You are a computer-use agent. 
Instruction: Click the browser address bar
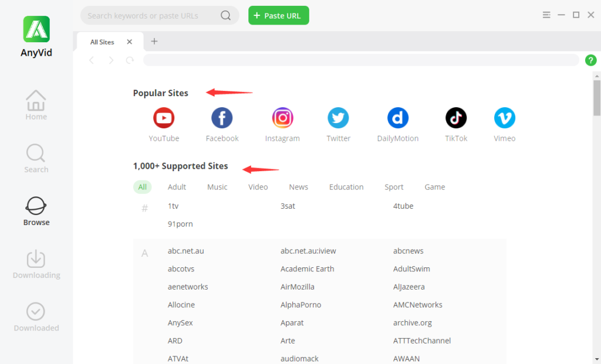(x=361, y=60)
